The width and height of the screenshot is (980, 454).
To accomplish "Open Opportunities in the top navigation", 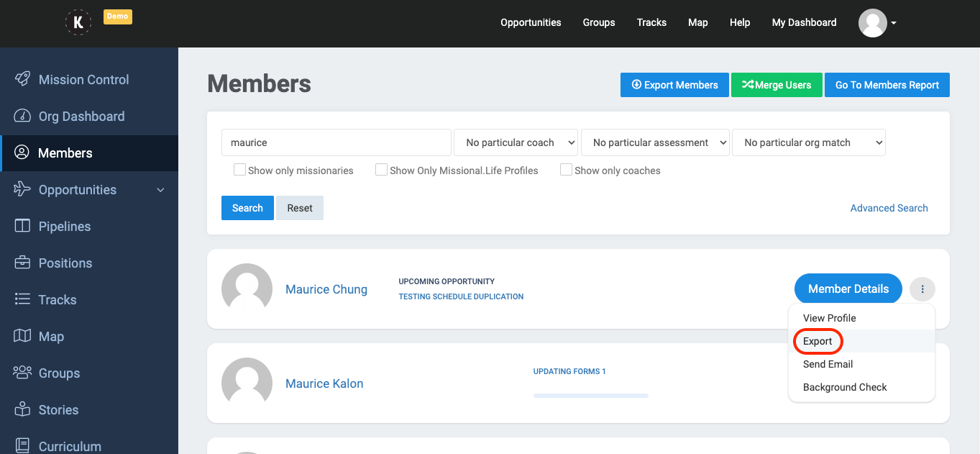I will click(531, 22).
